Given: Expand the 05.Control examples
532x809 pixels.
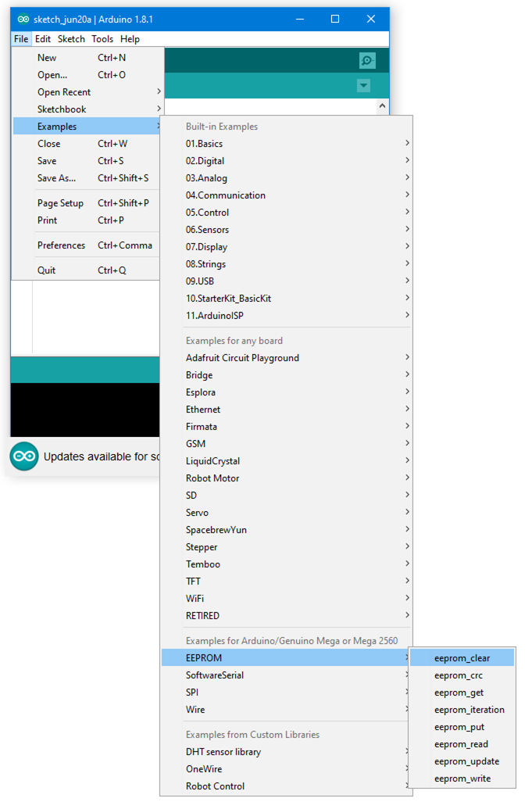Looking at the screenshot, I should [x=287, y=213].
